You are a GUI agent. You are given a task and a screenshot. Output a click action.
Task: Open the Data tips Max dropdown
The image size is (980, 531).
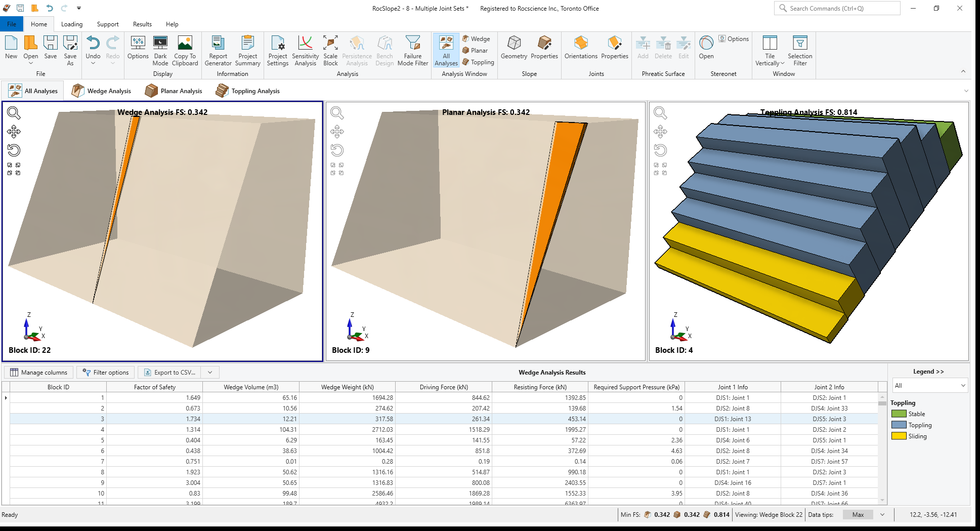click(x=882, y=515)
